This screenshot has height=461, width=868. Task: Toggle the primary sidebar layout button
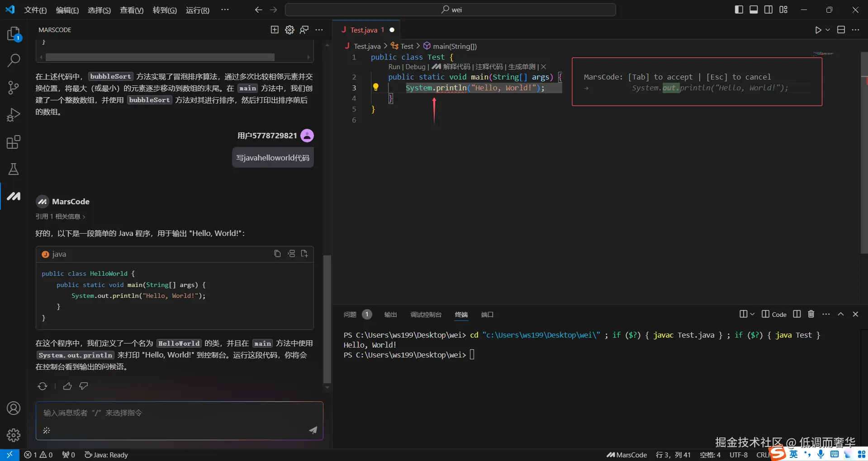pos(739,9)
